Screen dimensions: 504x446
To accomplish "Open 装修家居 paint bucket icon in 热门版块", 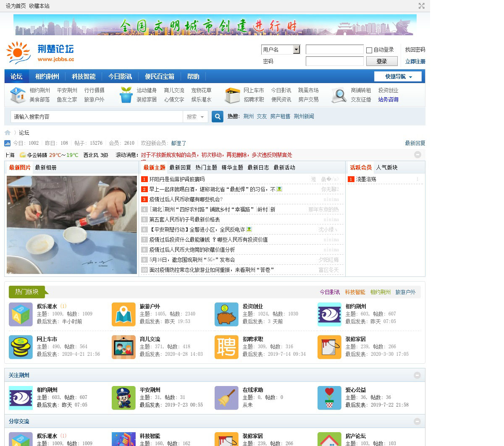I will [329, 347].
